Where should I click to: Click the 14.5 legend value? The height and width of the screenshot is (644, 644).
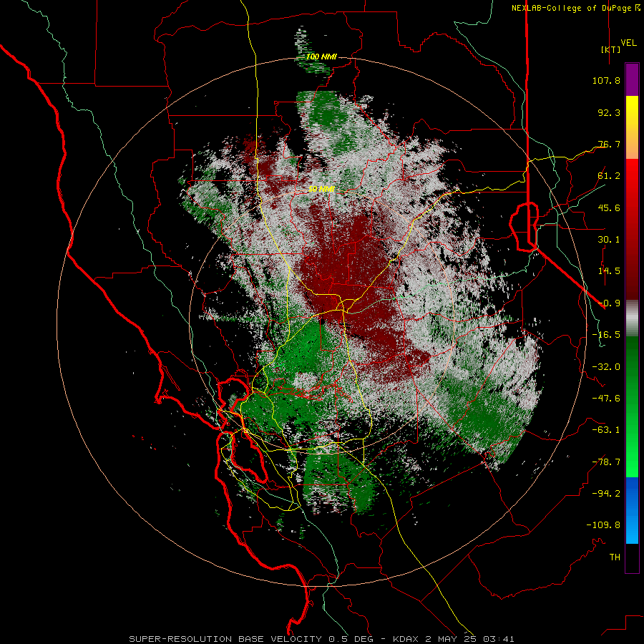(x=609, y=271)
